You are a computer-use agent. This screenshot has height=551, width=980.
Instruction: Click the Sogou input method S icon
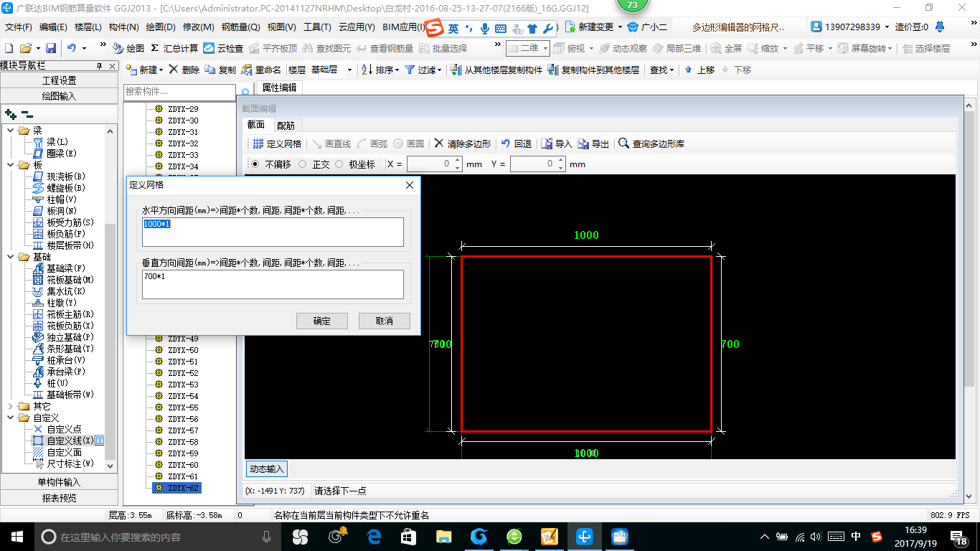click(x=435, y=28)
